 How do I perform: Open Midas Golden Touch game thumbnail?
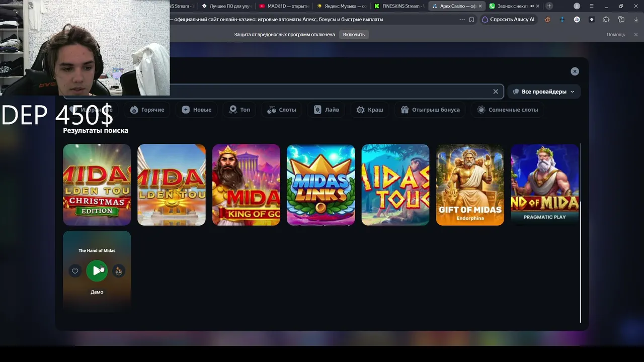(172, 185)
